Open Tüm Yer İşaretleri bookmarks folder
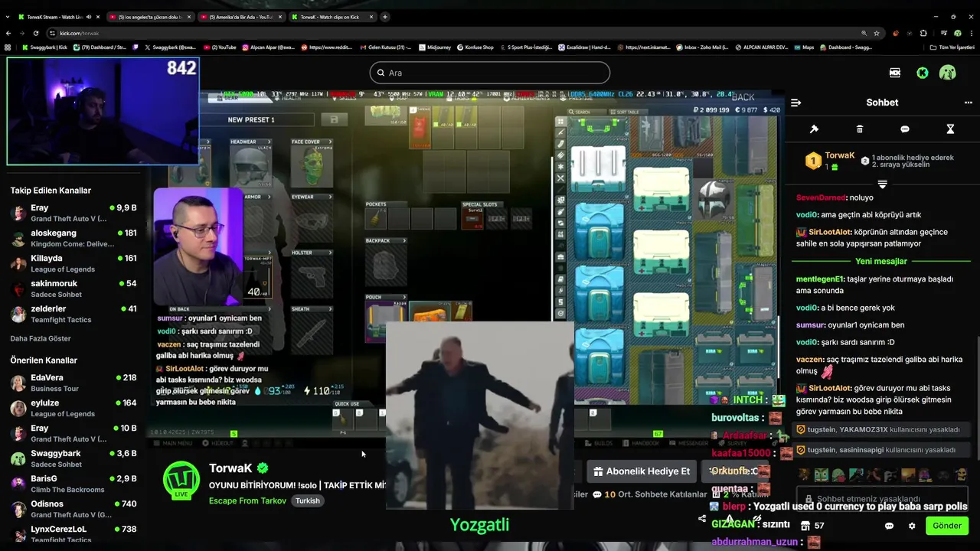980x551 pixels. tap(952, 47)
